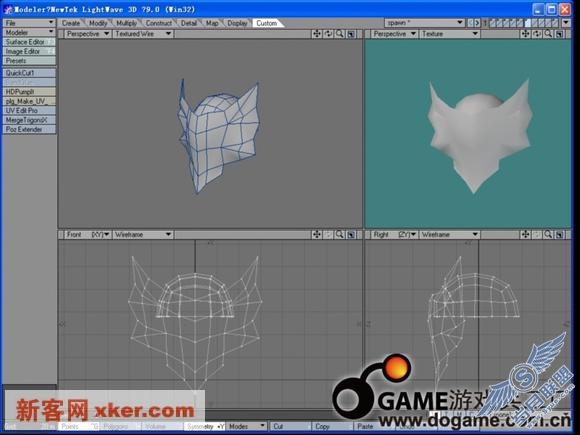Run the QuickCut1 tool
Viewport: 580px width, 435px height.
coord(29,73)
